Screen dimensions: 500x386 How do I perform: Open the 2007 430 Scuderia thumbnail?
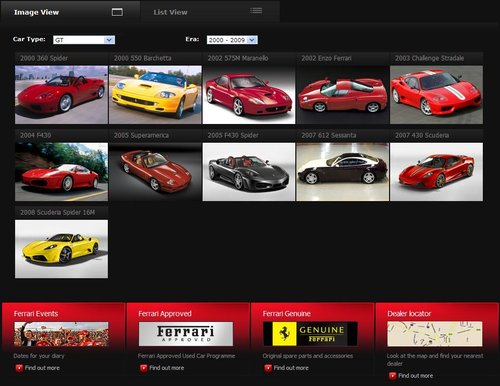(436, 172)
